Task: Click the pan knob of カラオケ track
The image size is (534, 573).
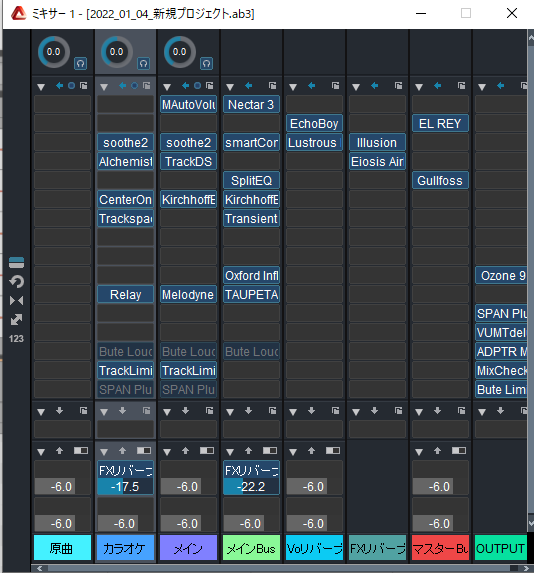Action: (x=117, y=52)
